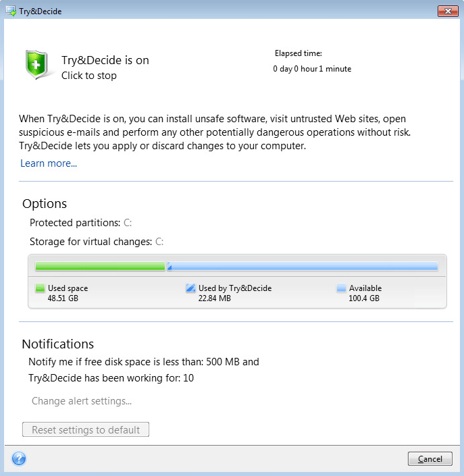
Task: Stop Try&Decide via 'Click to stop' text
Action: point(88,76)
